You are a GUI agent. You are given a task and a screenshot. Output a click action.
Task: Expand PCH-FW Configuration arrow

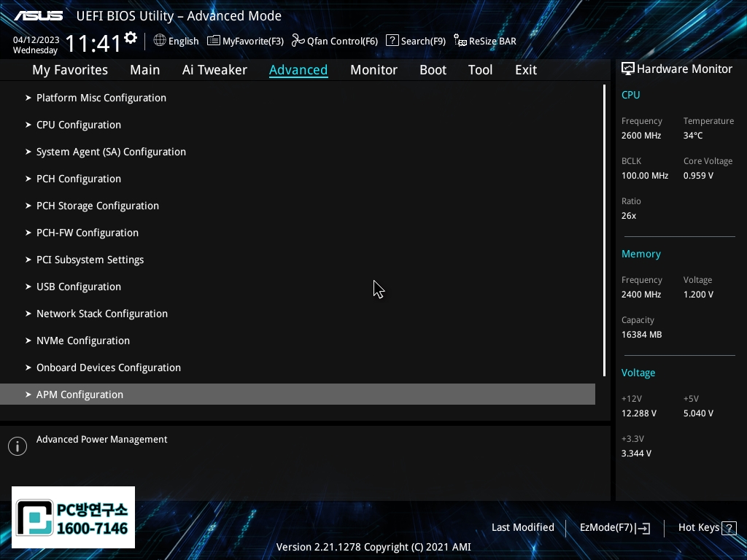[x=28, y=233]
